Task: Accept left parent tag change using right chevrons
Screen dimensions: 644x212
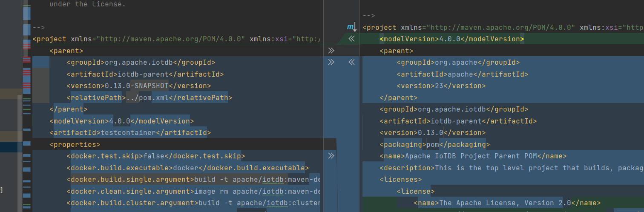Action: (331, 51)
